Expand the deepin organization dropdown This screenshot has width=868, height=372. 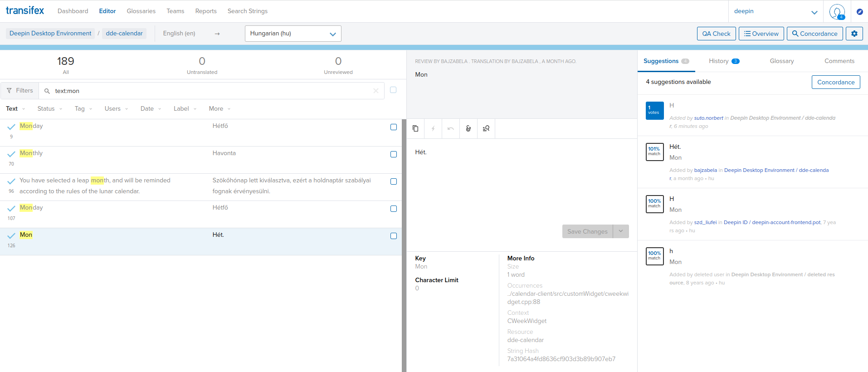pyautogui.click(x=776, y=11)
